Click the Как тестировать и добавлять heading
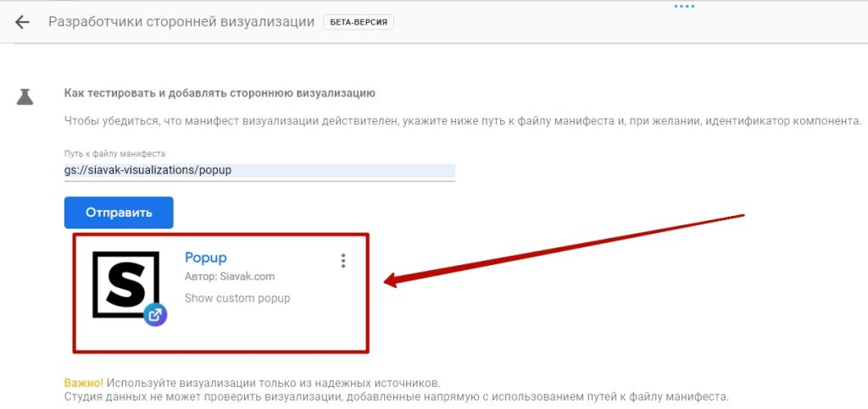Viewport: 868px width, 409px height. [220, 93]
